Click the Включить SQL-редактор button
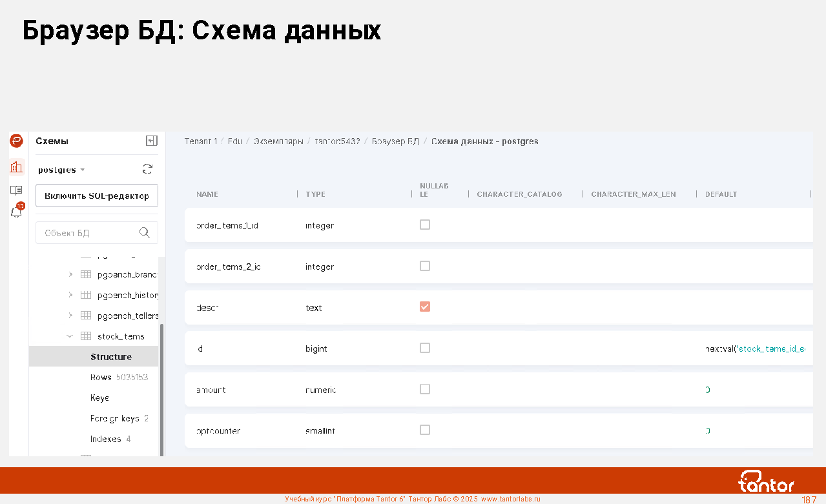 point(97,196)
